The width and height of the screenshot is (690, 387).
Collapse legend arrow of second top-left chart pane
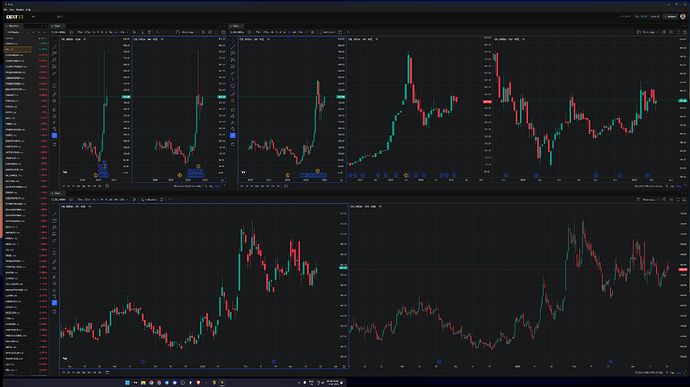tap(162, 39)
